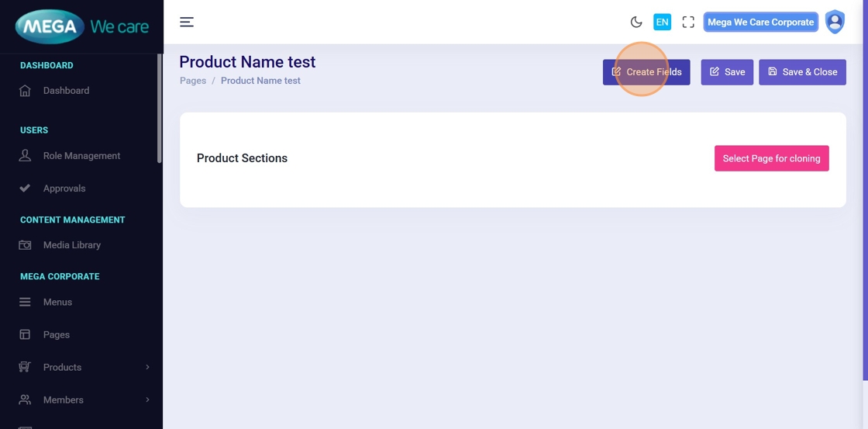Enter fullscreen mode via the expand icon

click(688, 22)
